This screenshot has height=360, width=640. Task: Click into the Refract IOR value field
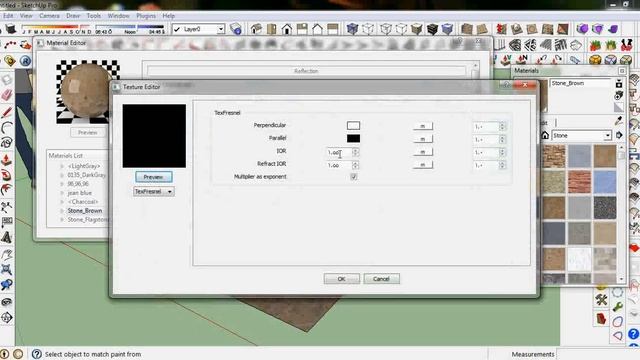point(339,165)
